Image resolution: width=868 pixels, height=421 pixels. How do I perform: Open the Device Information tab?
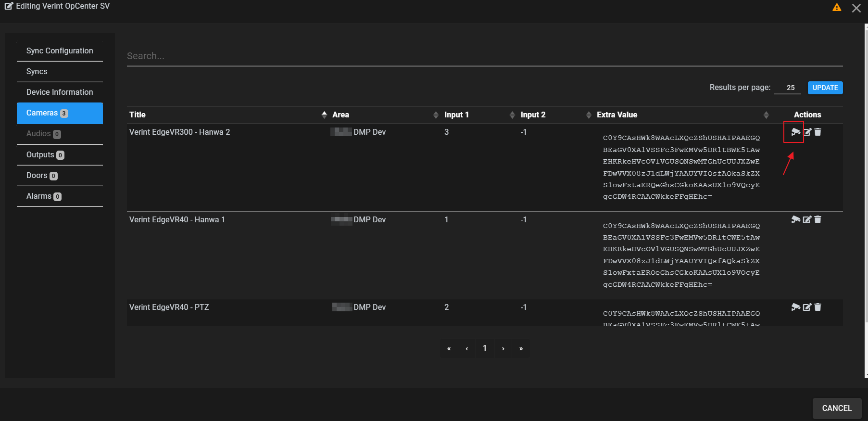coord(60,92)
